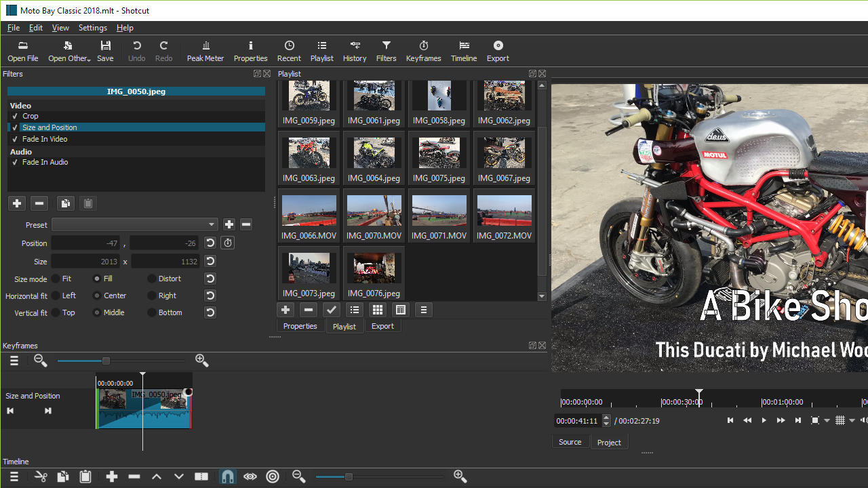
Task: Toggle timeline snapping magnet icon
Action: pyautogui.click(x=228, y=477)
